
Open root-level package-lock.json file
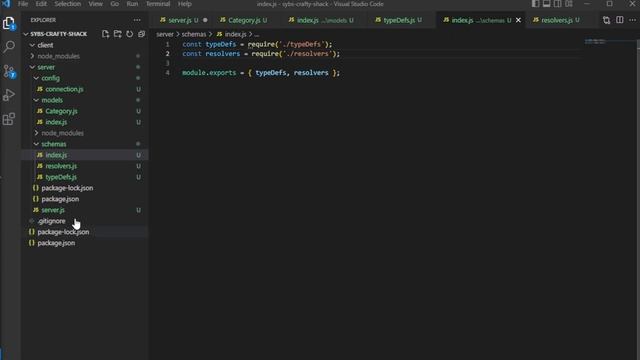63,232
